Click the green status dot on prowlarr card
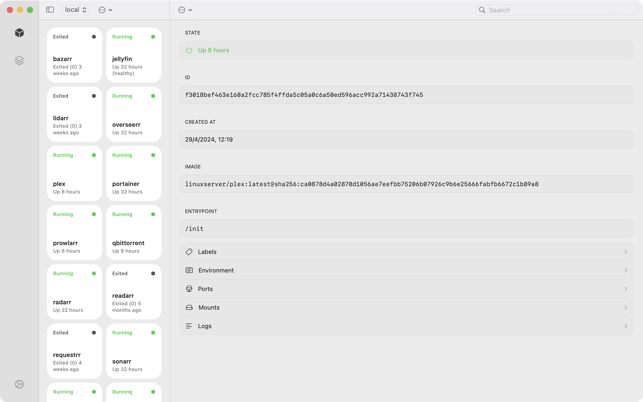The height and width of the screenshot is (402, 643). 94,214
